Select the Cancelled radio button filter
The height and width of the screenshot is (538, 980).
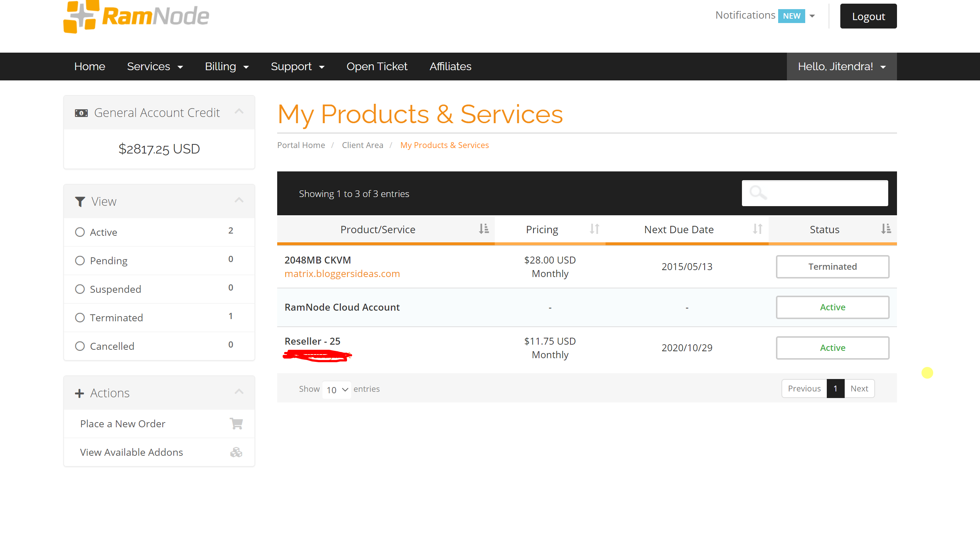point(79,346)
